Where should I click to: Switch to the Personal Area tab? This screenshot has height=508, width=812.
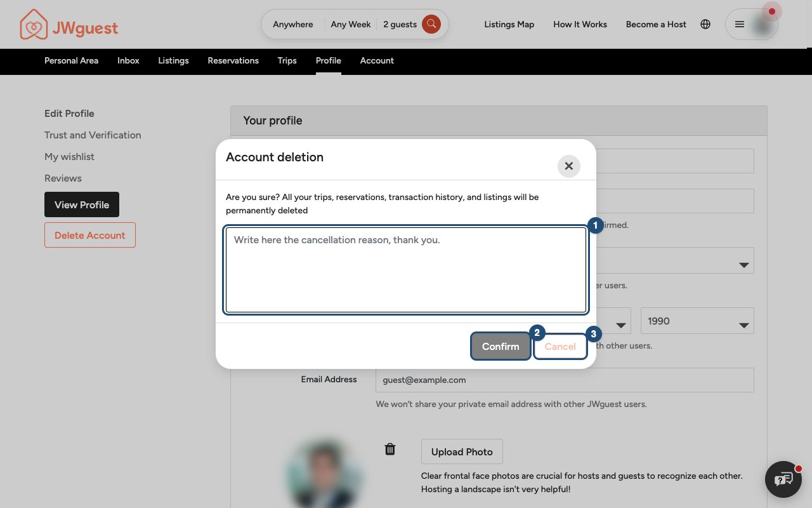click(x=71, y=60)
